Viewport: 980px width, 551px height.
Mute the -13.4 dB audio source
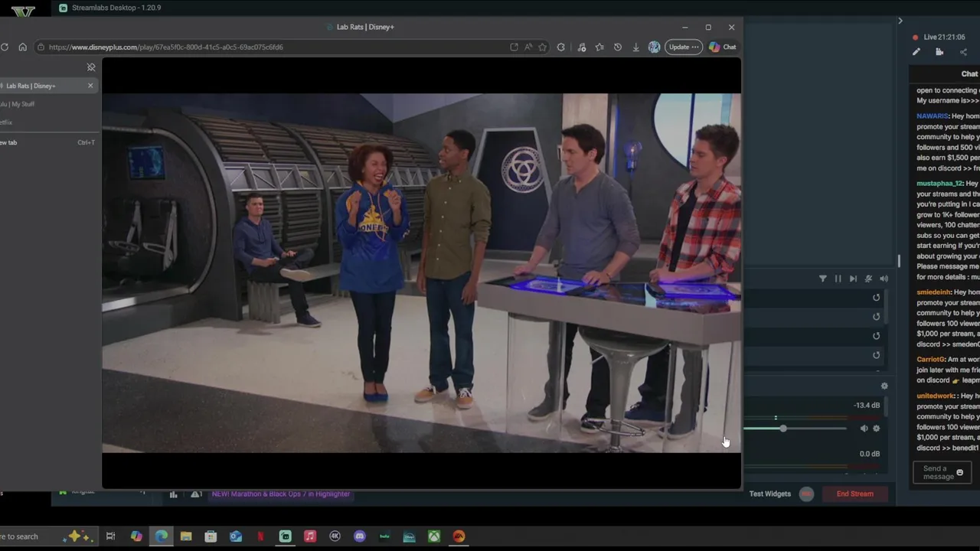click(864, 429)
